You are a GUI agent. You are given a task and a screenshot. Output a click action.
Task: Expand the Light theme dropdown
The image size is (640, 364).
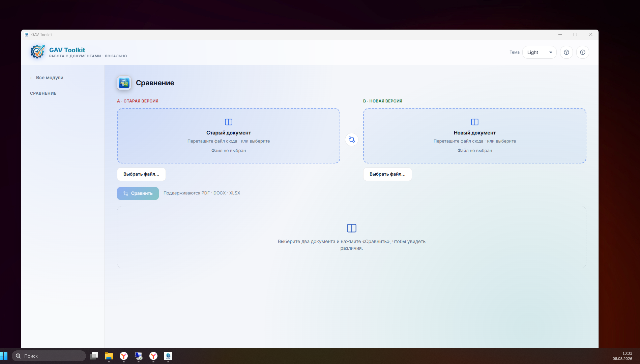(x=540, y=52)
